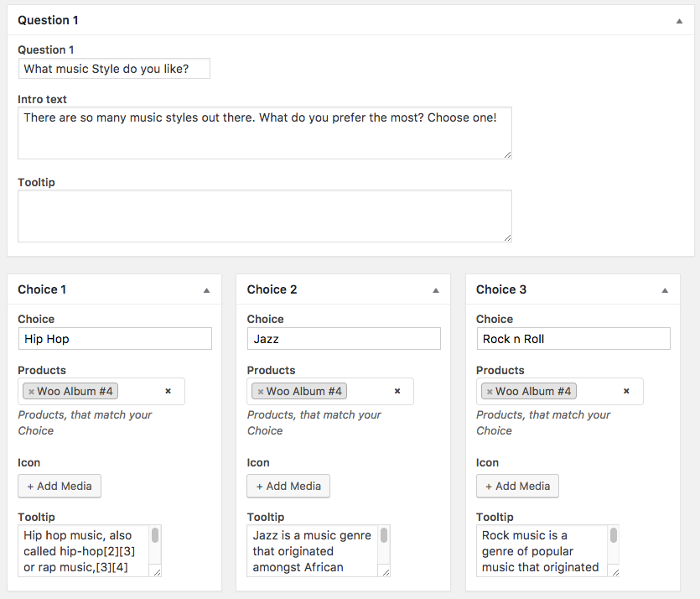The width and height of the screenshot is (700, 599).
Task: Clear all products in Choice 1
Action: click(168, 391)
